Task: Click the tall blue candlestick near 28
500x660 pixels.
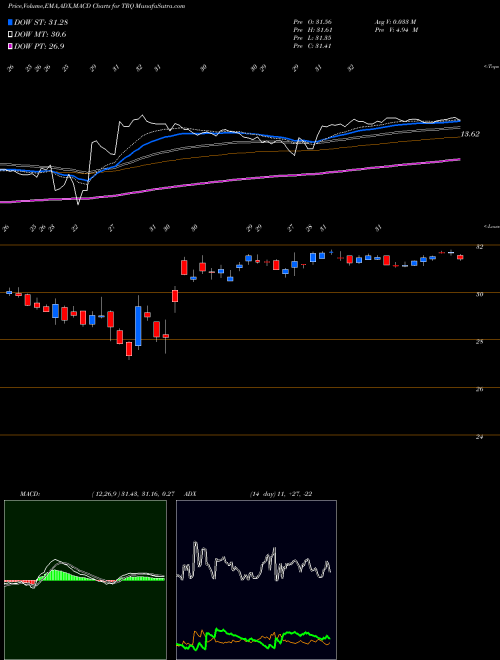Action: (138, 326)
